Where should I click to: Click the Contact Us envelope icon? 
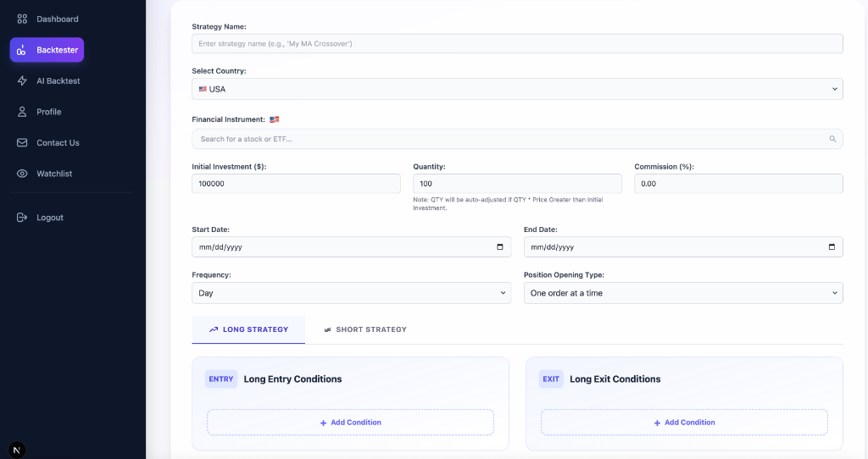23,142
